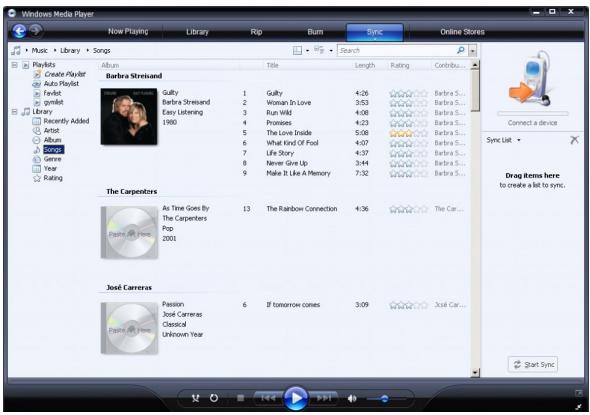
Task: Select the song The Rainbow Connection
Action: point(302,209)
